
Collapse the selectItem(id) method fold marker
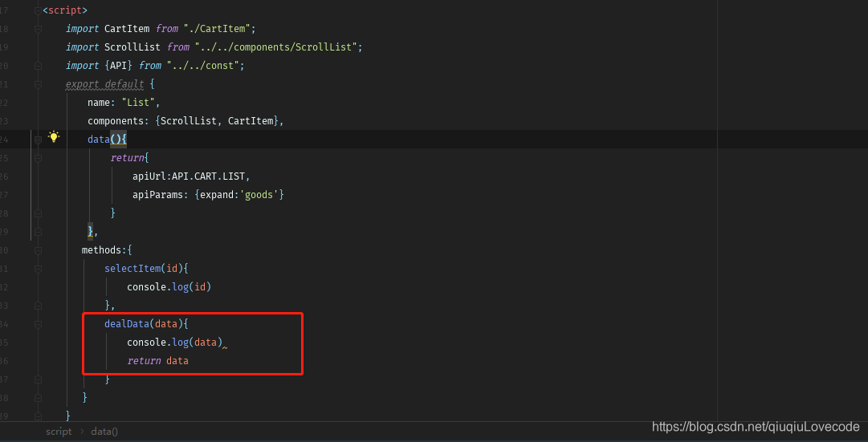pos(38,268)
